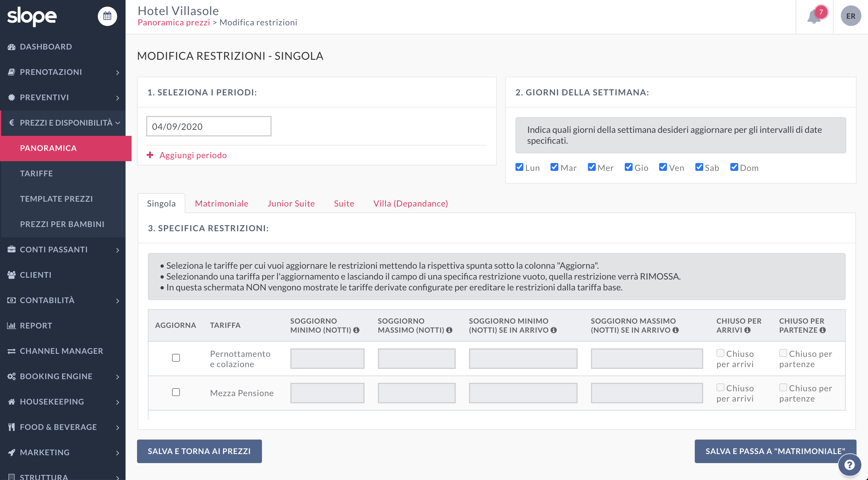Viewport: 868px width, 480px height.
Task: Uncheck the Lun weekday checkbox
Action: coord(519,167)
